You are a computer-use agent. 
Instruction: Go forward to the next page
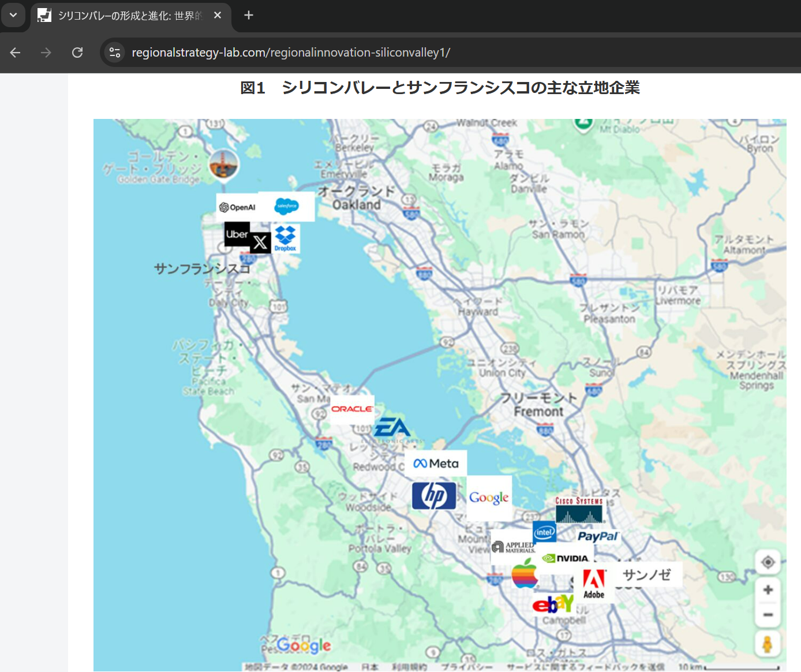tap(46, 53)
